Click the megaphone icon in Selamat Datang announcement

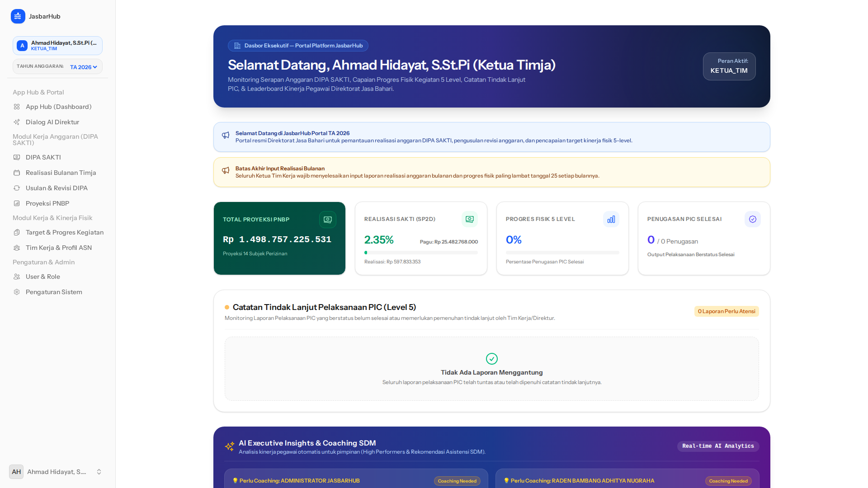226,135
